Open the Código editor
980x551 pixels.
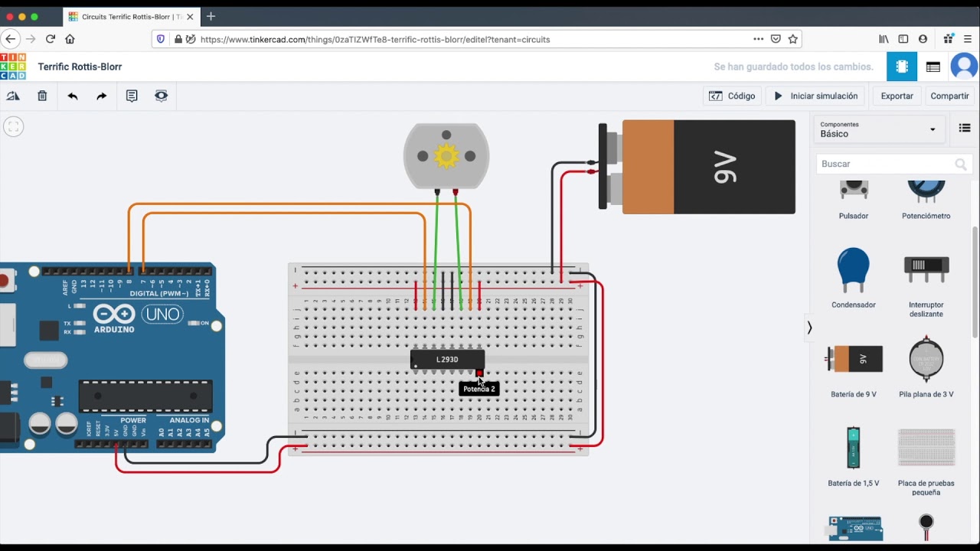(732, 96)
